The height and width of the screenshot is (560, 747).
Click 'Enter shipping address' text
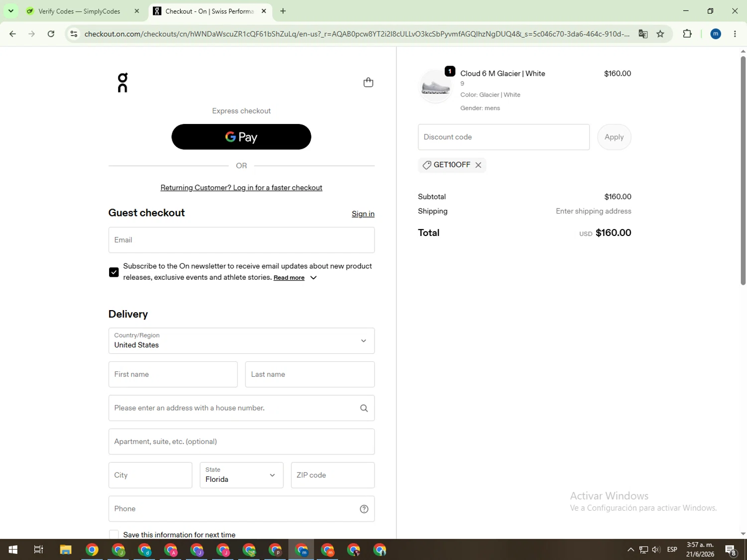(x=594, y=212)
